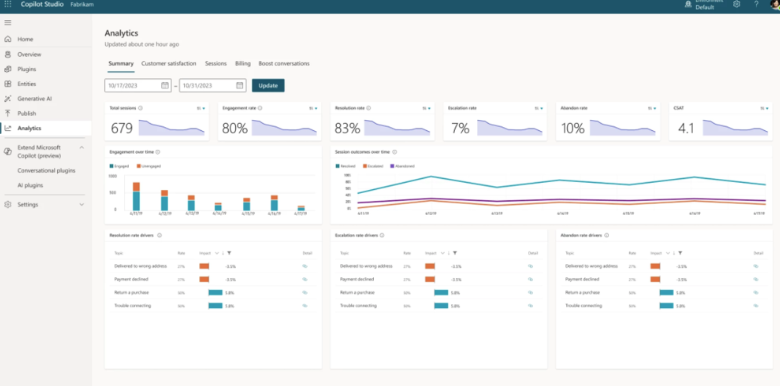The width and height of the screenshot is (780, 386).
Task: Open the user profile avatar
Action: 775,4
